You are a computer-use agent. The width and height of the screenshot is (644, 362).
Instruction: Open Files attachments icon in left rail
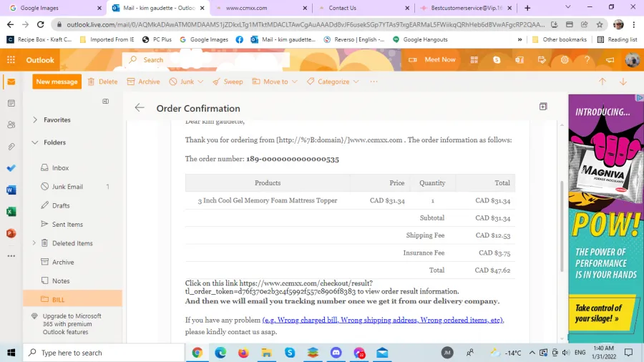[11, 147]
